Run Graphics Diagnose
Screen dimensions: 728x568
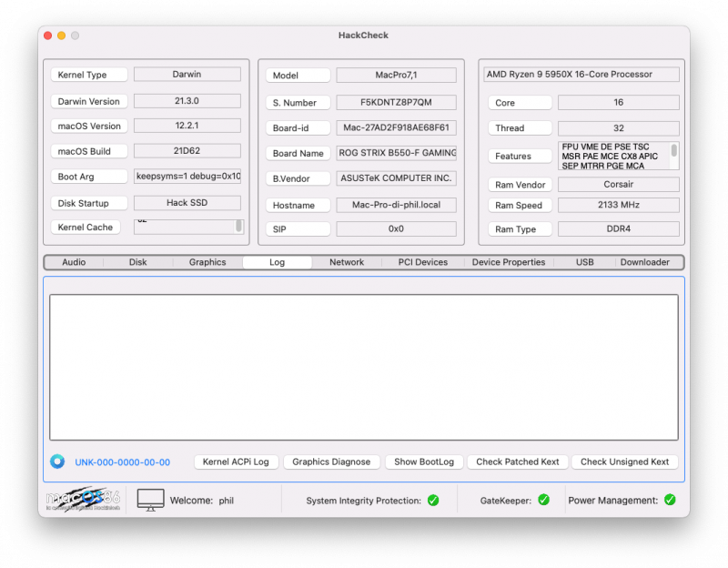click(x=331, y=461)
